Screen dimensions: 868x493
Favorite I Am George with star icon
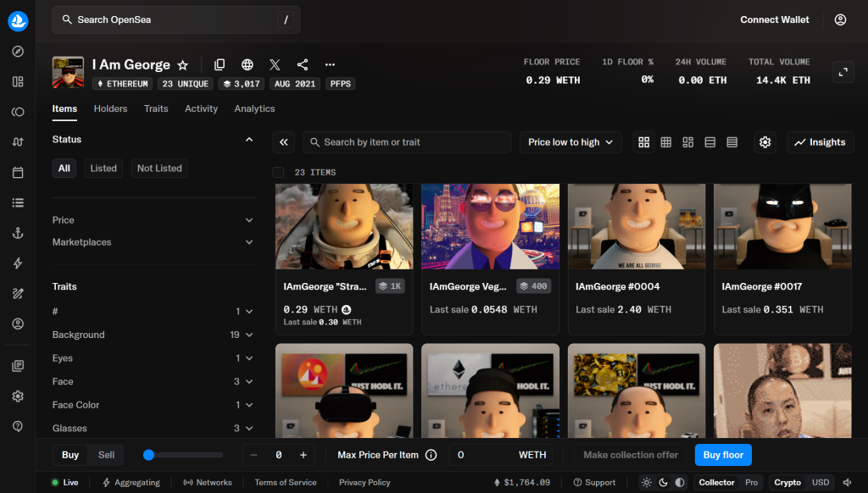(x=183, y=65)
